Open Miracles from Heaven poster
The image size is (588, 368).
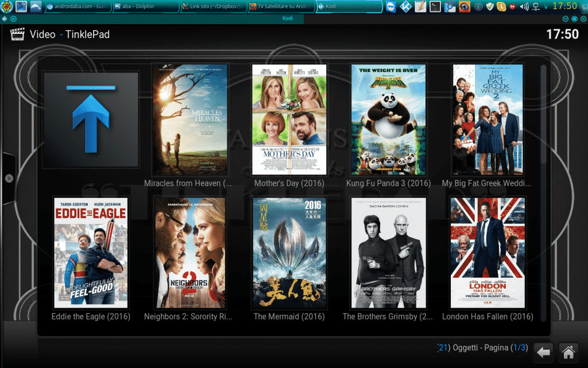click(x=189, y=120)
